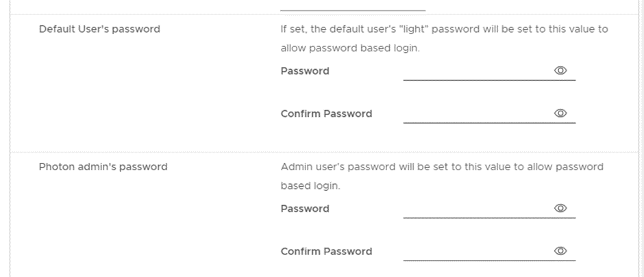Click the description starting "Admin user's password will"

coord(442,176)
